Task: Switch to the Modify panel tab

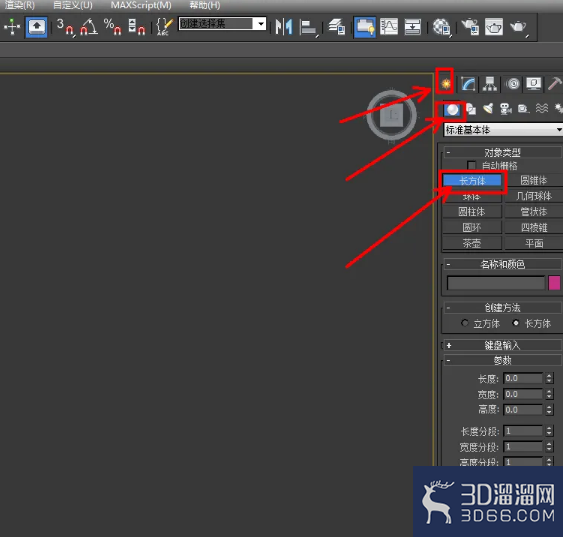Action: tap(468, 84)
